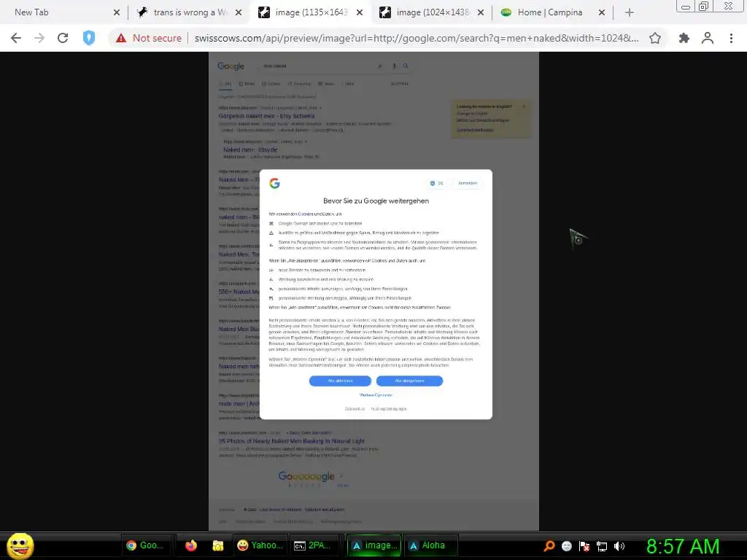Switch to the 'trans is wrong' tab

tap(189, 12)
